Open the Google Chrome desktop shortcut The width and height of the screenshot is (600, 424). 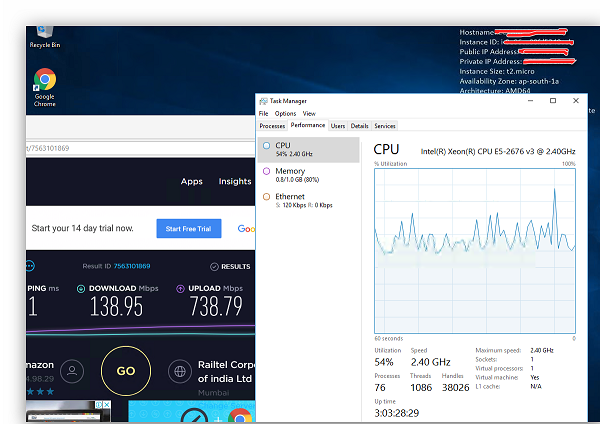[45, 87]
